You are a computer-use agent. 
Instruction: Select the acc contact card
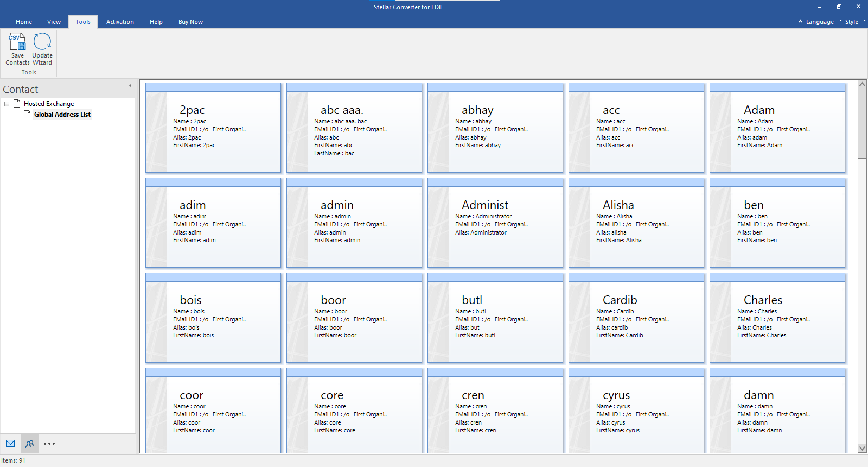636,128
